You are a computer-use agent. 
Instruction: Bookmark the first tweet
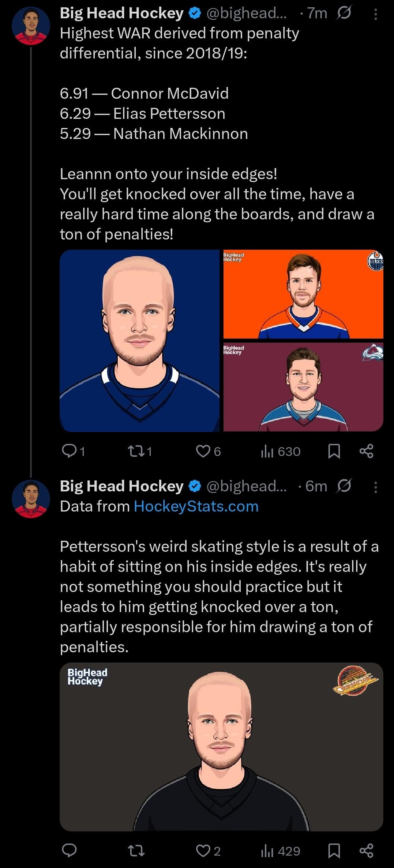click(x=334, y=451)
